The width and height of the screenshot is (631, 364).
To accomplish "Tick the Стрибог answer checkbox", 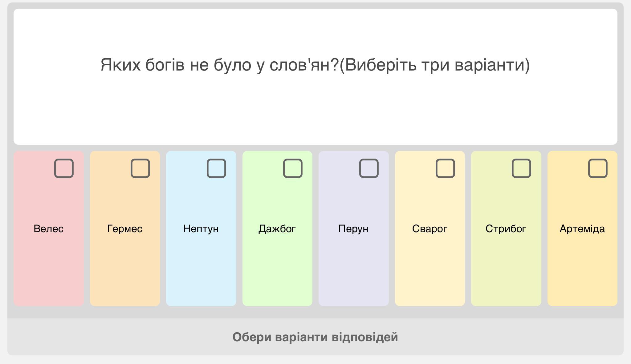I will point(521,168).
